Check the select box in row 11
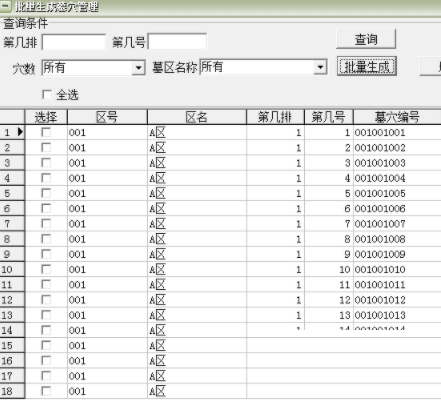Screen dimensions: 441x400 click(46, 285)
